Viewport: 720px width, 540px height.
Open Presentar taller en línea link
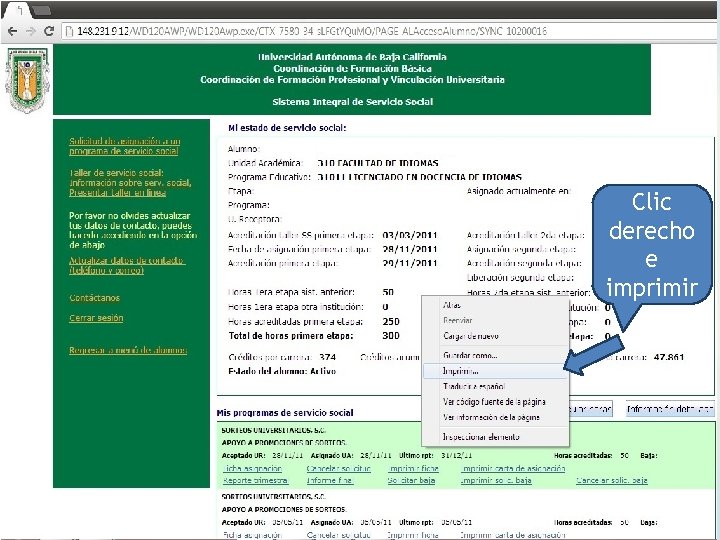tap(118, 193)
